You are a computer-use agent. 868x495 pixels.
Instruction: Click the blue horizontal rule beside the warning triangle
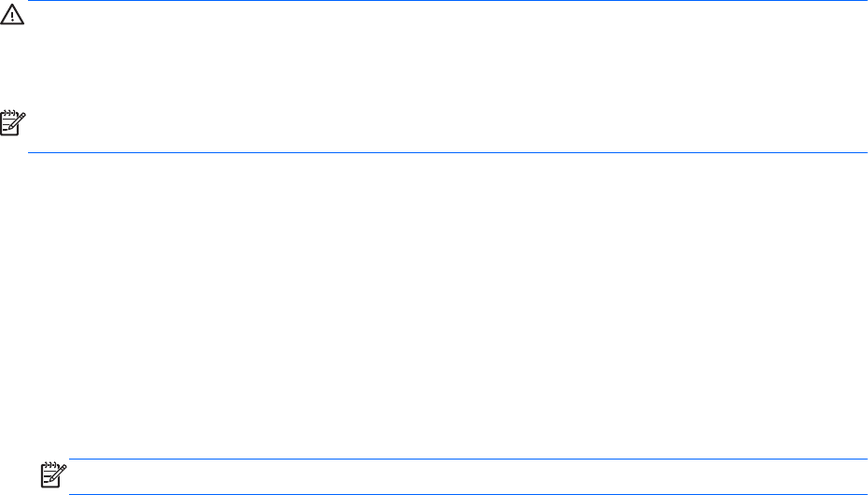click(x=448, y=2)
